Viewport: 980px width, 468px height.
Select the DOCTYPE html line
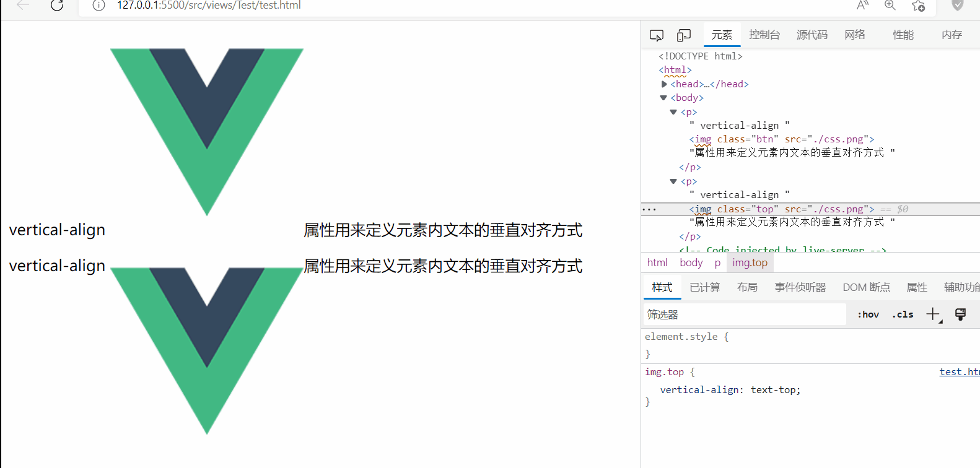[x=701, y=56]
